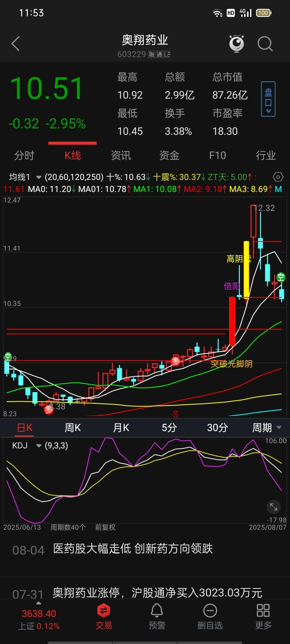This screenshot has height=644, width=290.
Task: Open the 行业 tab
Action: 266,155
